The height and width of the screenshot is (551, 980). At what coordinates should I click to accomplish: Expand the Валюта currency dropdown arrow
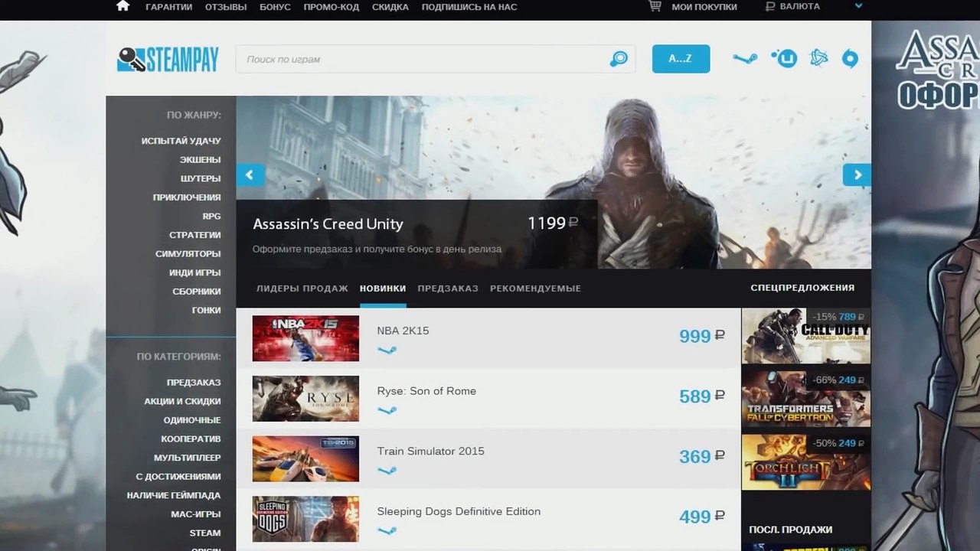[x=858, y=6]
